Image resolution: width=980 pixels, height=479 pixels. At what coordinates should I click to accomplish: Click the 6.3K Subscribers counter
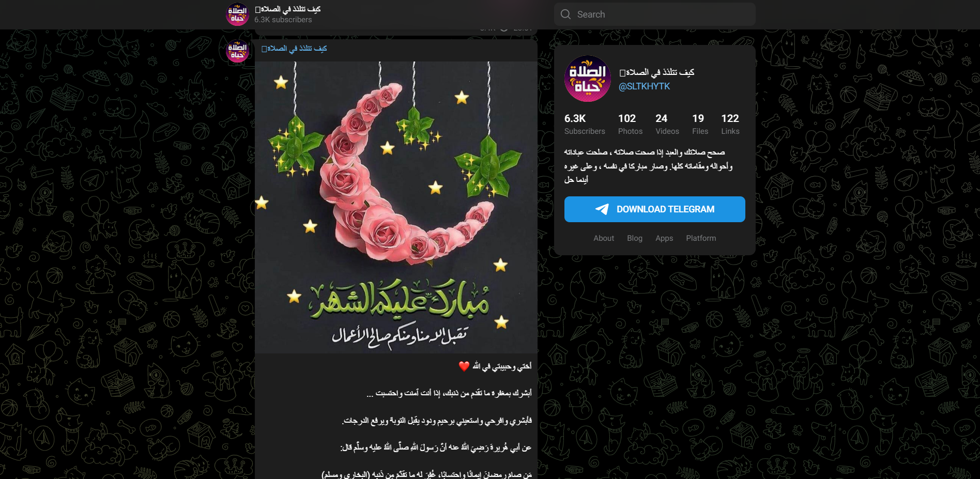click(585, 124)
